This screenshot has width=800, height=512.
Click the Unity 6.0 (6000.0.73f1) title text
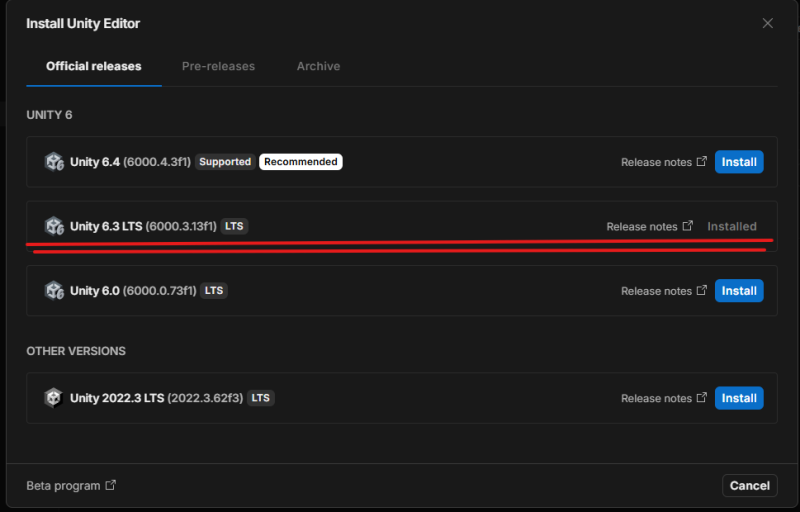point(133,291)
